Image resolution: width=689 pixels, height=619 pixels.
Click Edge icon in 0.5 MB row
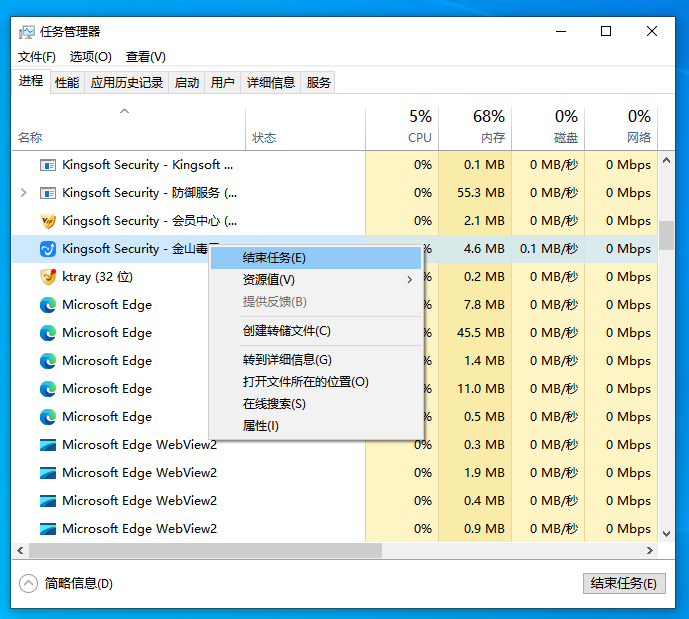[48, 417]
